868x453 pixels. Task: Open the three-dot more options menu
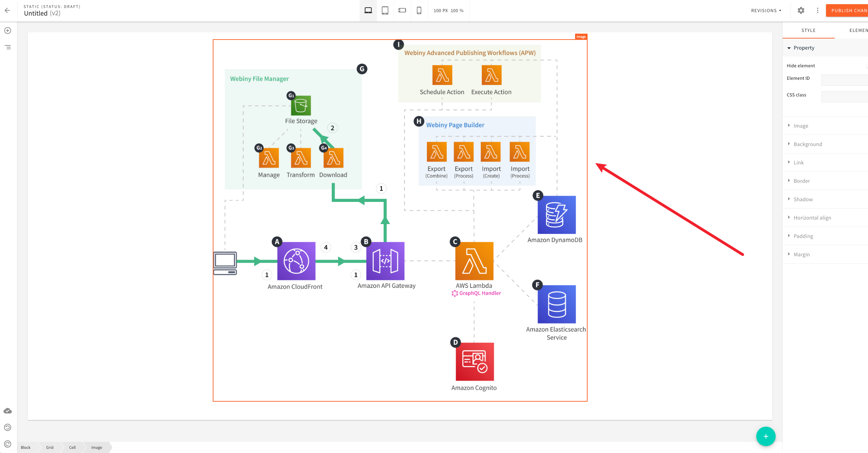coord(817,10)
